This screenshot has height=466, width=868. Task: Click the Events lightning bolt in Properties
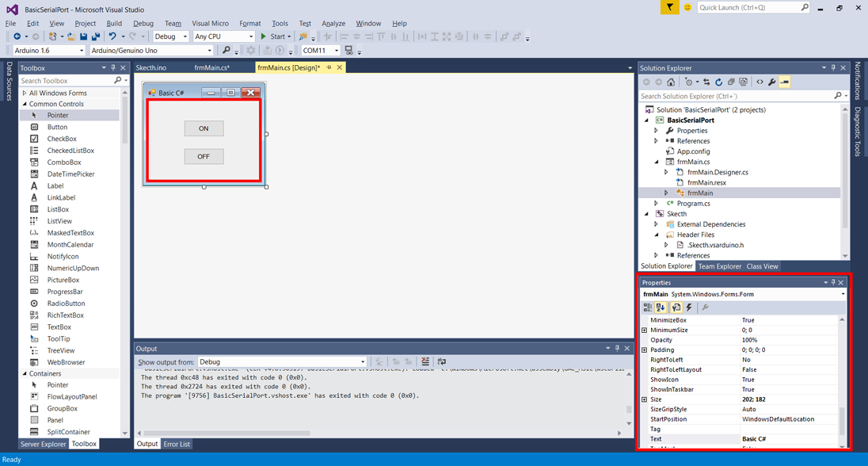[x=689, y=307]
